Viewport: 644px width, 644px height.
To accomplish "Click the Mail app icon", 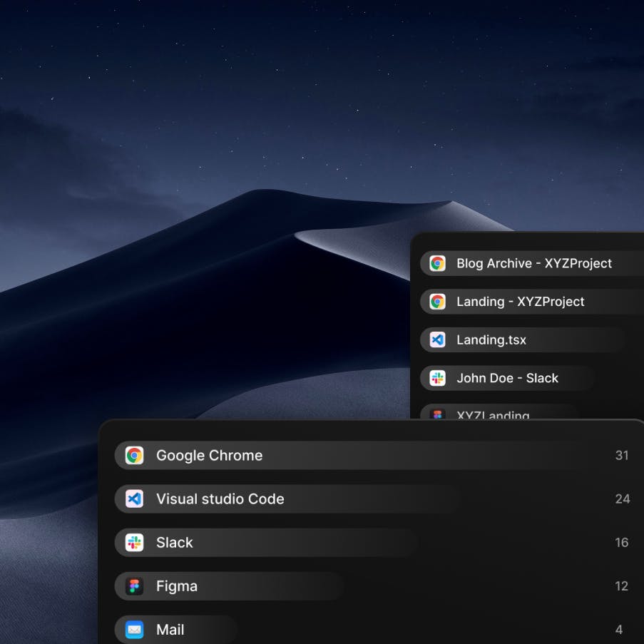I will pos(134,630).
